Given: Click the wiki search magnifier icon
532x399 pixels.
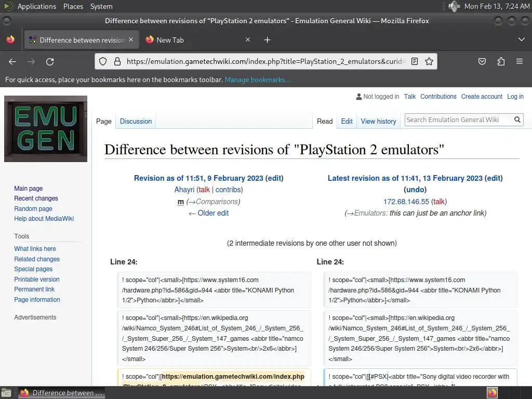Looking at the screenshot, I should pyautogui.click(x=517, y=119).
